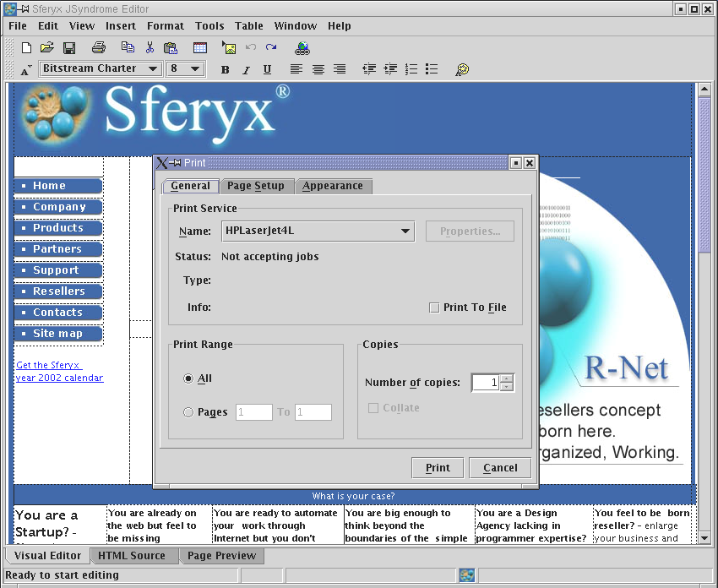Select the All print range option
The height and width of the screenshot is (588, 718).
pos(188,378)
